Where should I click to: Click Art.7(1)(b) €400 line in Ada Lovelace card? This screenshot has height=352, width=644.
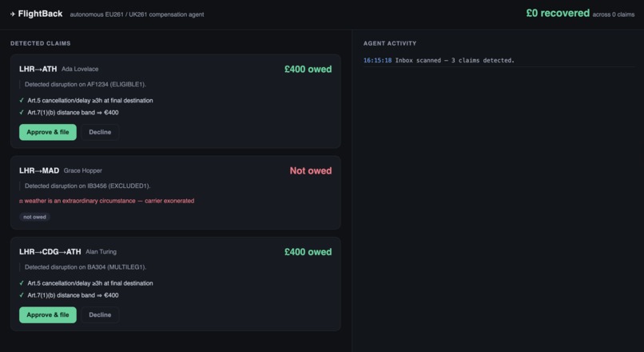tap(73, 112)
